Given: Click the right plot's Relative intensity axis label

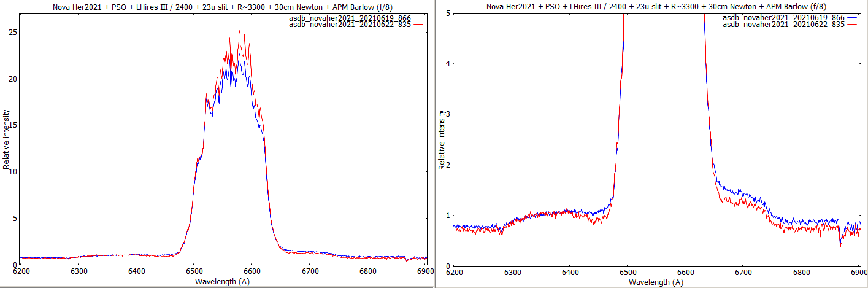Looking at the screenshot, I should click(441, 139).
